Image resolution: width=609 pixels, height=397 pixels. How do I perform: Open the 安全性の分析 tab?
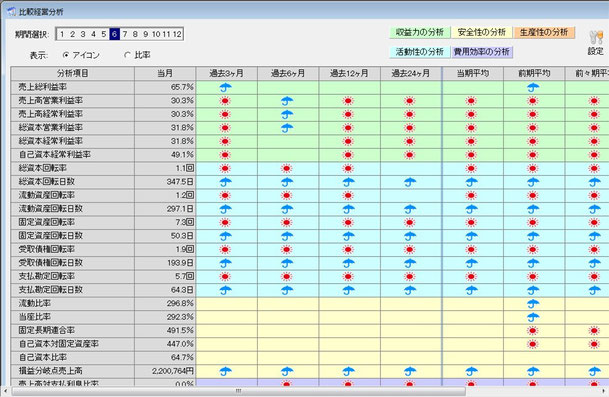[482, 32]
